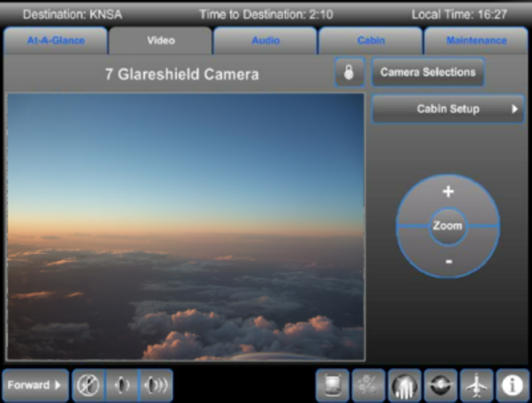Open the Camera Selections list
The height and width of the screenshot is (403, 532).
coord(428,73)
